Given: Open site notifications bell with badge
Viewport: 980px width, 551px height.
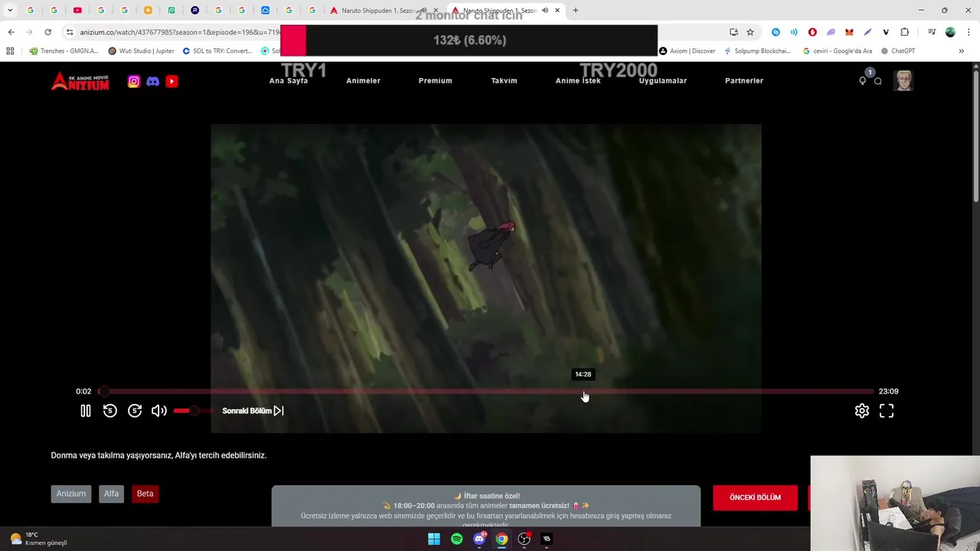Looking at the screenshot, I should (864, 80).
